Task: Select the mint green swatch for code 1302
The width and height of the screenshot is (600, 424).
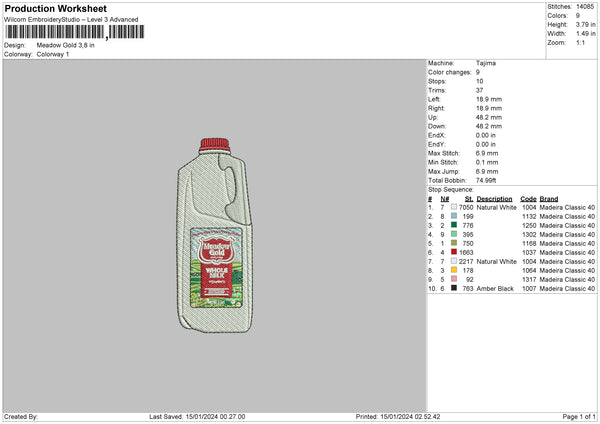Action: coord(454,234)
